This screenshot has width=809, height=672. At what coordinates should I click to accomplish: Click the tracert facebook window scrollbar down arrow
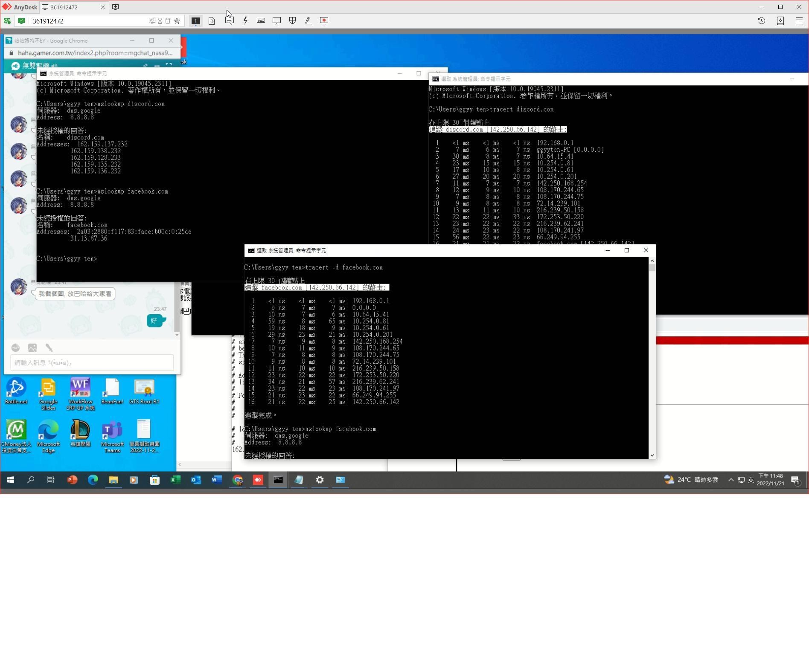pyautogui.click(x=652, y=455)
